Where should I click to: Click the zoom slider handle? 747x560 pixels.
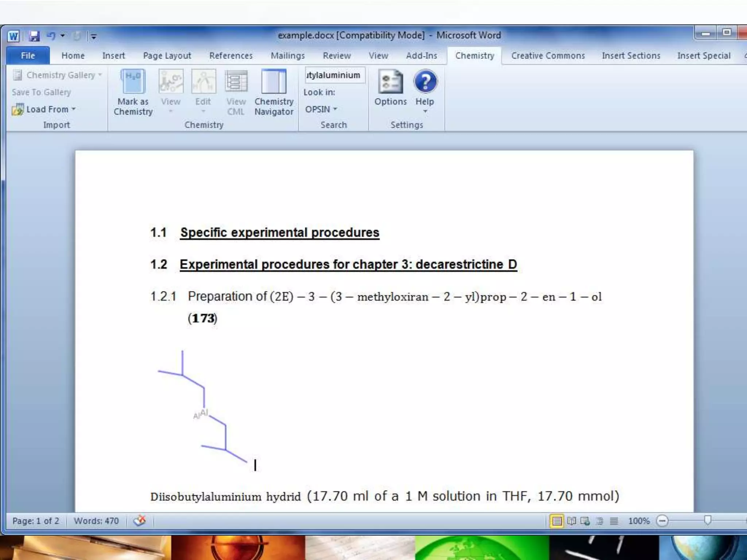[x=708, y=520]
